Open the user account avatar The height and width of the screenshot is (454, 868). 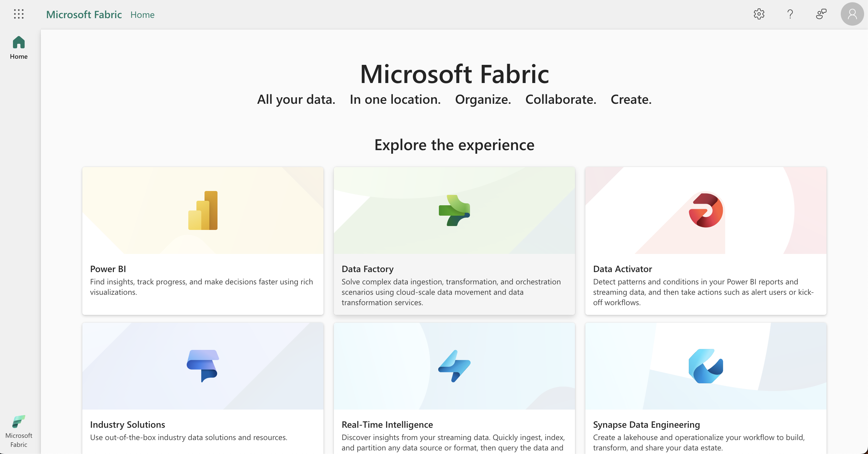click(x=852, y=14)
